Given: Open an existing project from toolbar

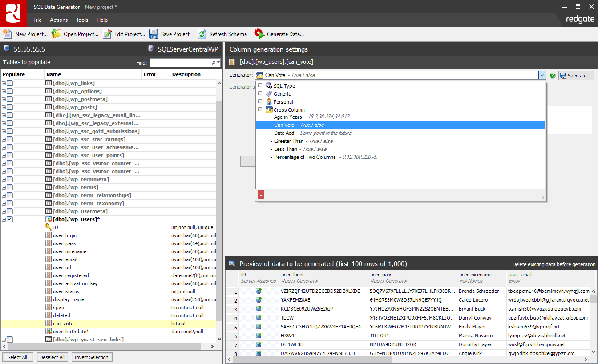Looking at the screenshot, I should [56, 34].
